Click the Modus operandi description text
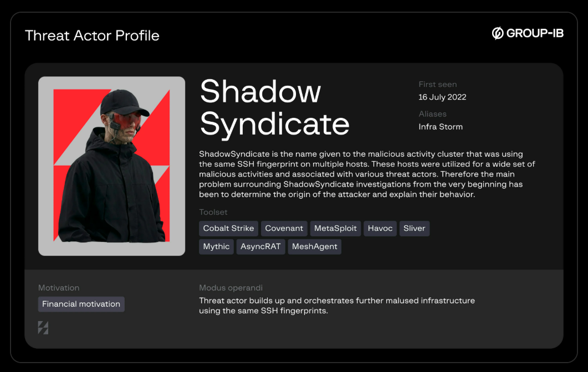Viewport: 588px width, 372px height. [x=336, y=306]
